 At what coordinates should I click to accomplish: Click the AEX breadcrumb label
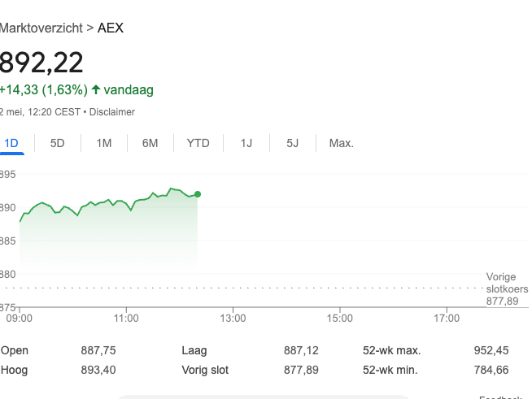[x=111, y=28]
